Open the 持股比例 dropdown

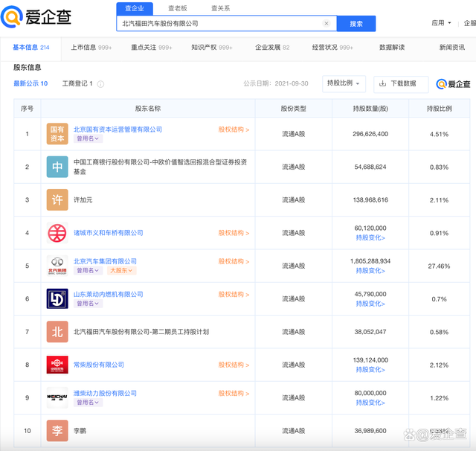tap(344, 83)
